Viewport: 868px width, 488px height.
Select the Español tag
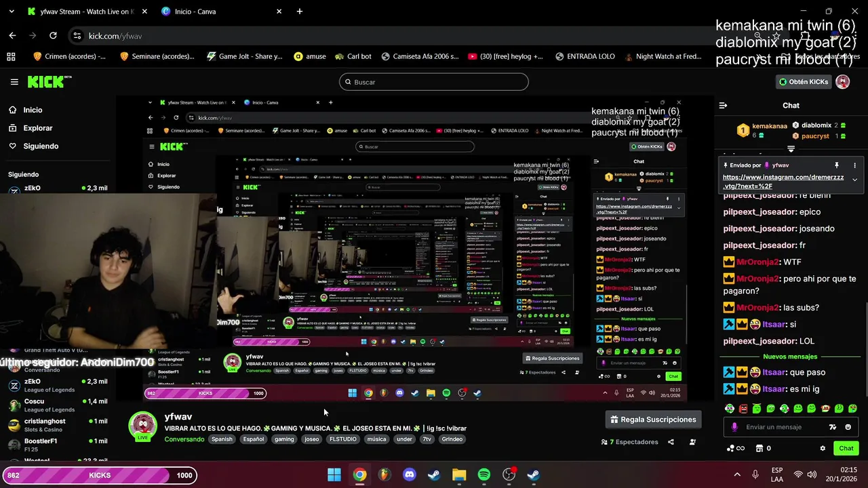click(x=254, y=439)
